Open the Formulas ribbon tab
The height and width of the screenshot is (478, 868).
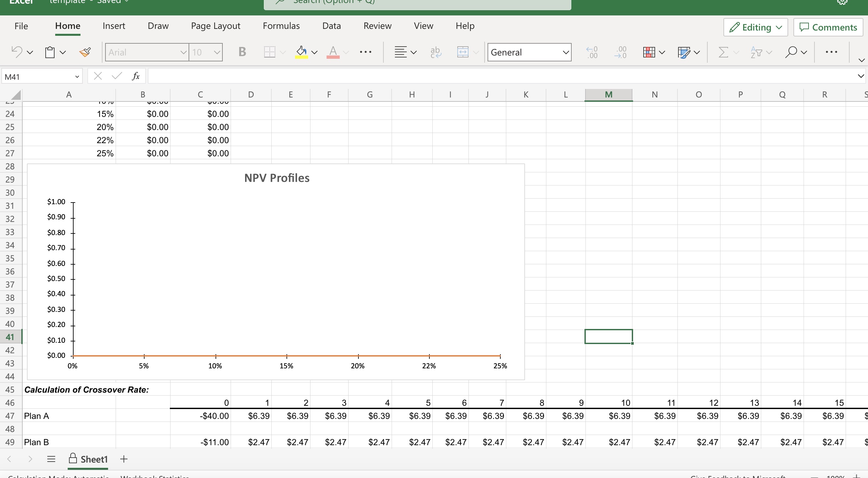pos(281,26)
